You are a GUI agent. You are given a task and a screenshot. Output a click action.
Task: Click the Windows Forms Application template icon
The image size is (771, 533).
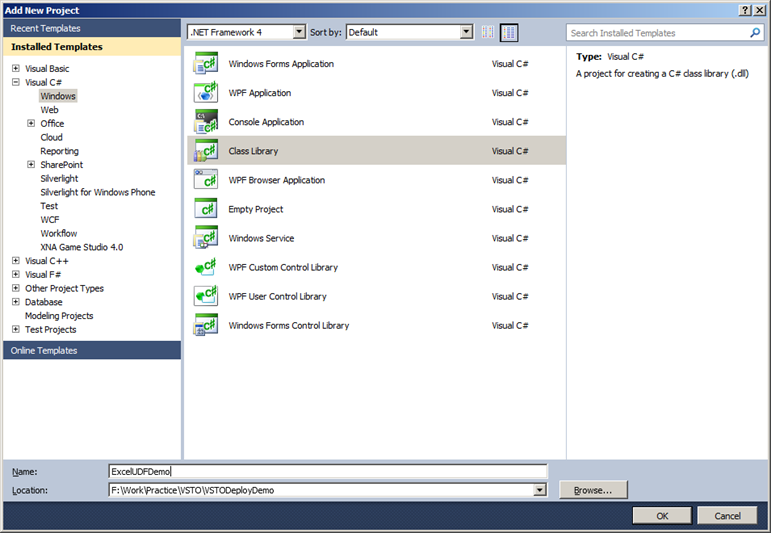coord(206,64)
